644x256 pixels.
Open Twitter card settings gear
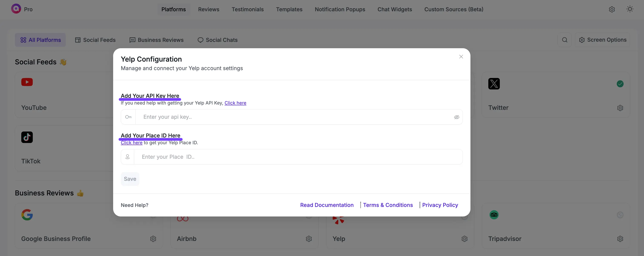point(620,108)
